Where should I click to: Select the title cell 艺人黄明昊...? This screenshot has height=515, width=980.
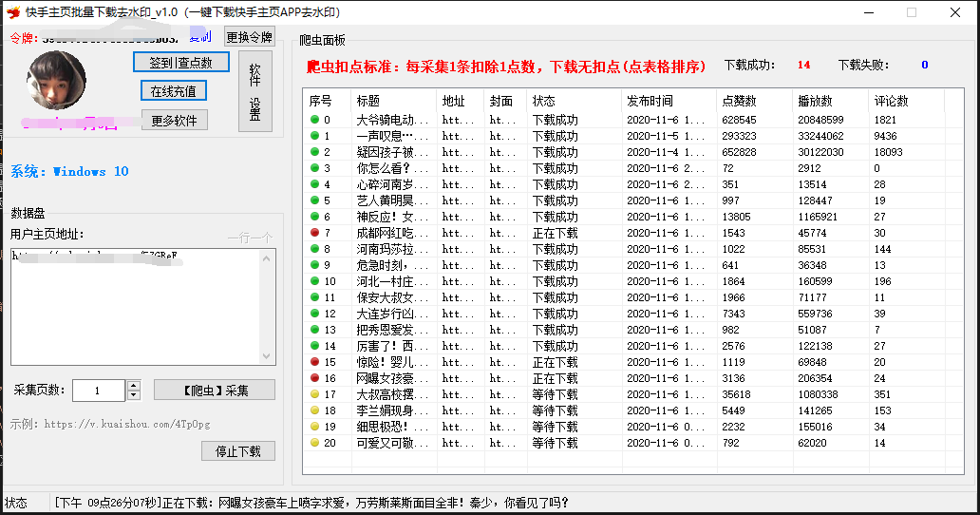pos(392,200)
